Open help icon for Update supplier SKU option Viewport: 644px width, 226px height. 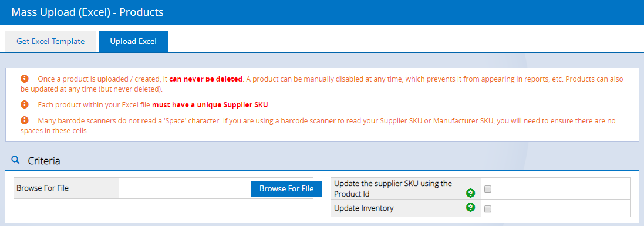(470, 193)
